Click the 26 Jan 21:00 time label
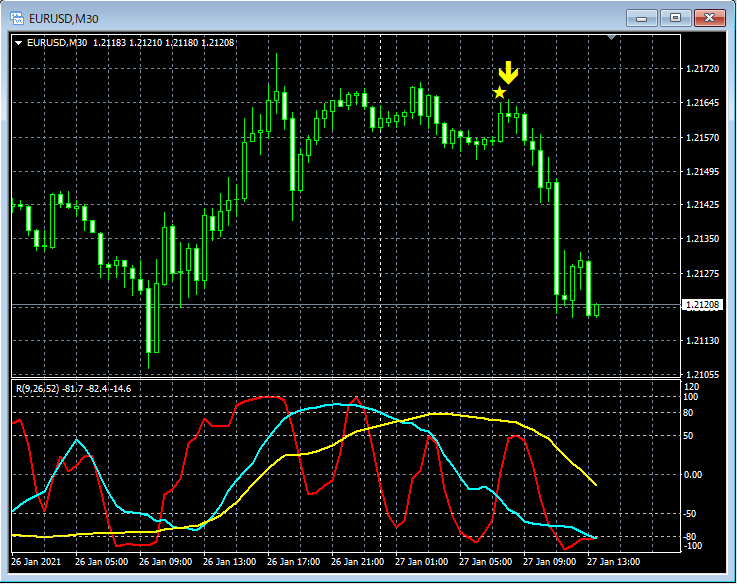Image resolution: width=738 pixels, height=584 pixels. tap(357, 562)
